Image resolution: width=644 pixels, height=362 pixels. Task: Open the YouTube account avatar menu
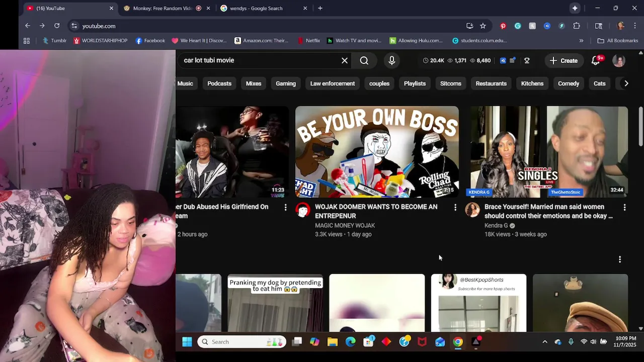[x=619, y=60]
